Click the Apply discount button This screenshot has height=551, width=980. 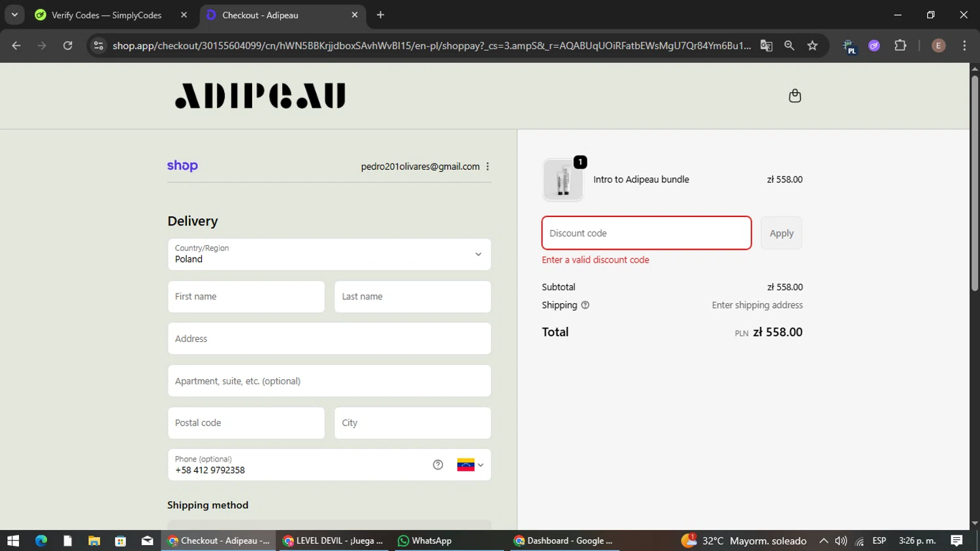781,233
